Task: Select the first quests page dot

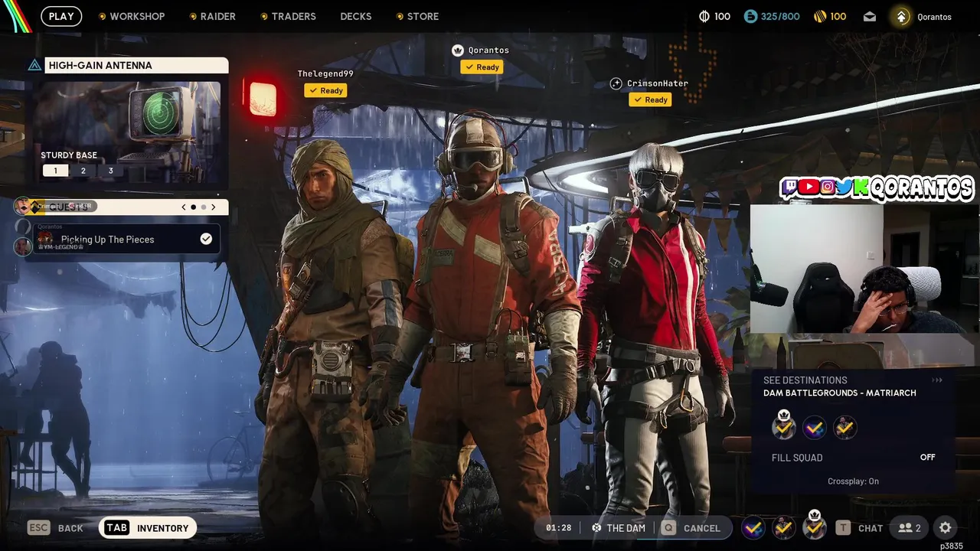Action: 193,207
